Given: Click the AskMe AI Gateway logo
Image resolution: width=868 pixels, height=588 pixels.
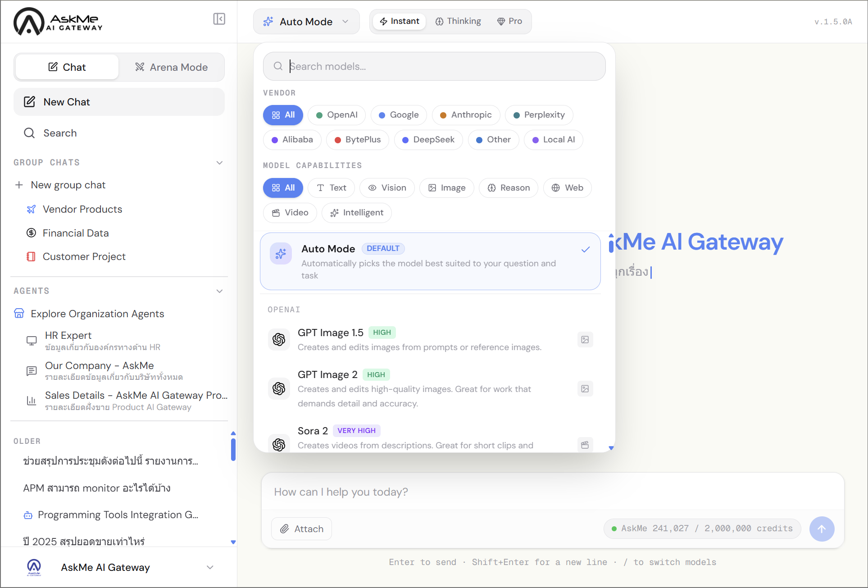Looking at the screenshot, I should click(x=58, y=21).
